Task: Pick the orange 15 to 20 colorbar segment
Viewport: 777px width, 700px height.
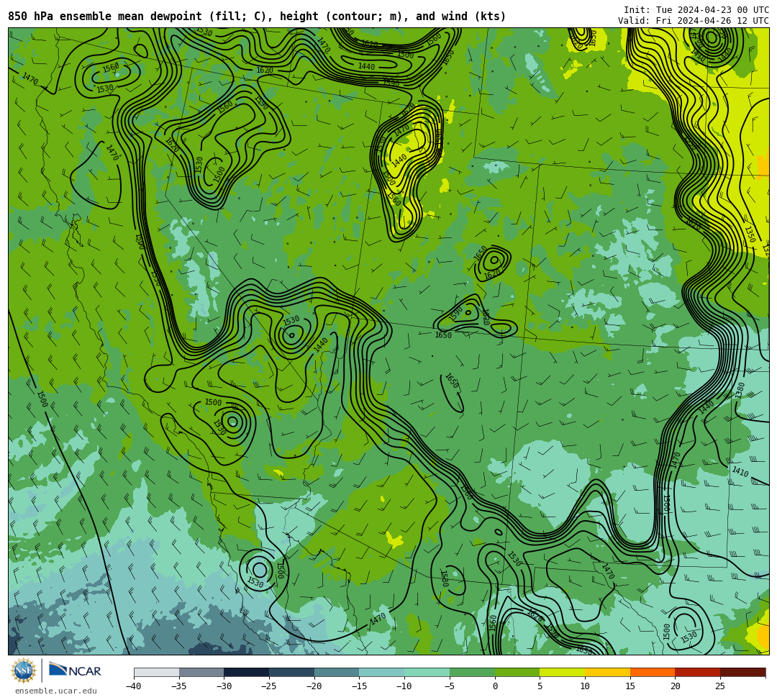Action: click(x=653, y=672)
